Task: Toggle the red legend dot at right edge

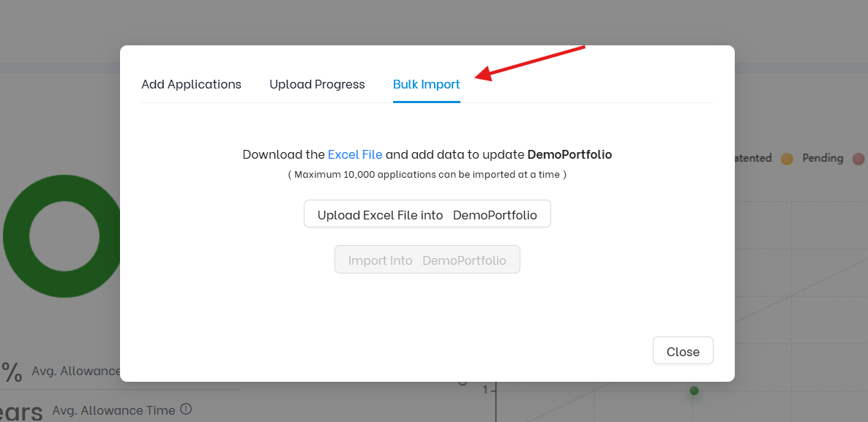Action: pyautogui.click(x=858, y=159)
